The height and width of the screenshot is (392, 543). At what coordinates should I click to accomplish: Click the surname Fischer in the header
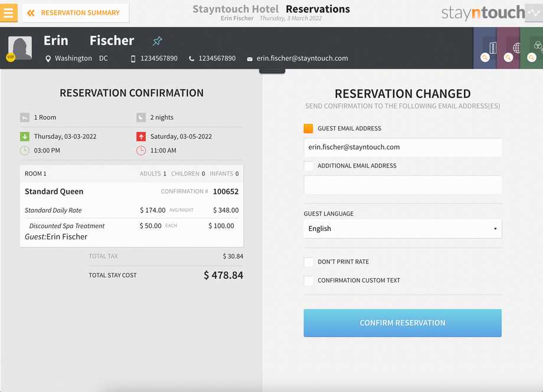[112, 41]
